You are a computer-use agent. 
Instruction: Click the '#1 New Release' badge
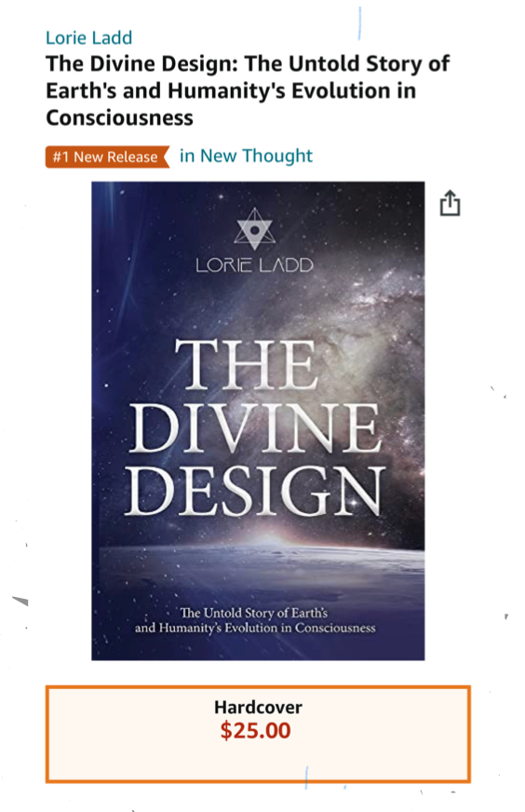click(x=107, y=157)
